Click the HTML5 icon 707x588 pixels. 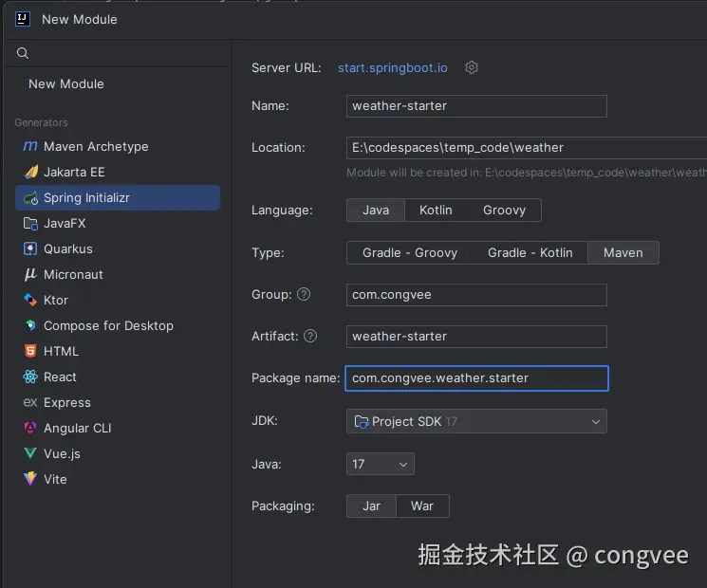click(30, 351)
